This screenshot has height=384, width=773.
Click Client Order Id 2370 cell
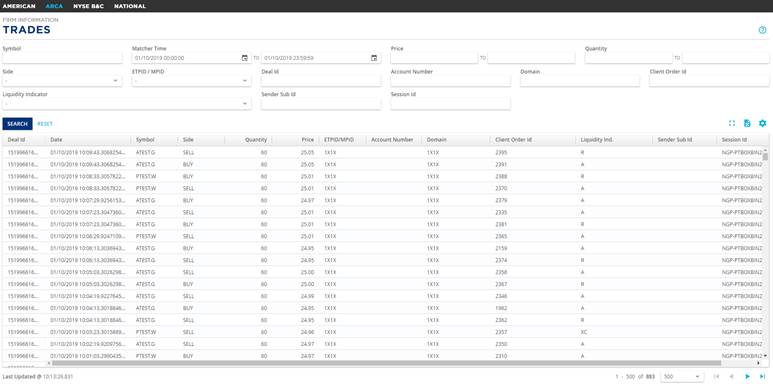pos(501,188)
